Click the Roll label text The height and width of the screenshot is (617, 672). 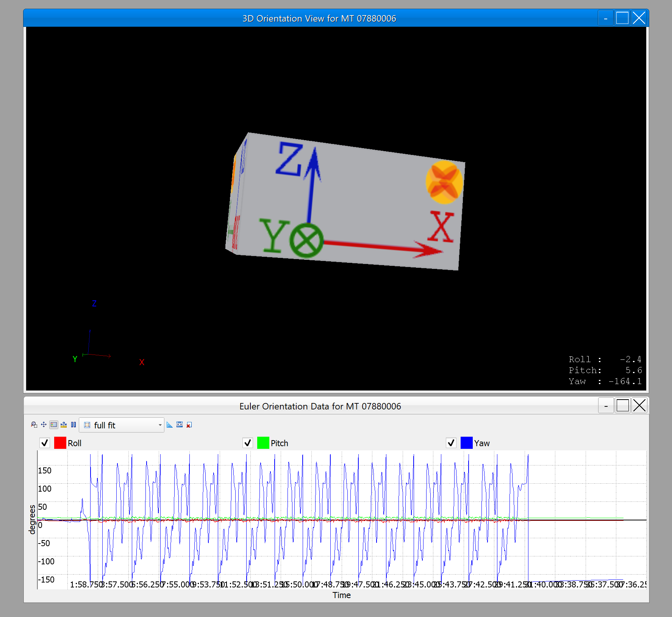coord(74,443)
